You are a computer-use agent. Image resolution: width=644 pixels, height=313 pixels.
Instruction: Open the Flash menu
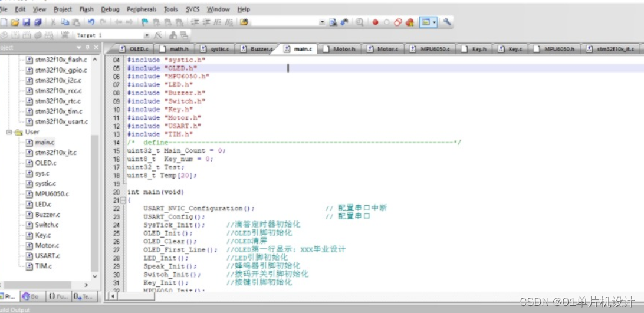tap(86, 9)
